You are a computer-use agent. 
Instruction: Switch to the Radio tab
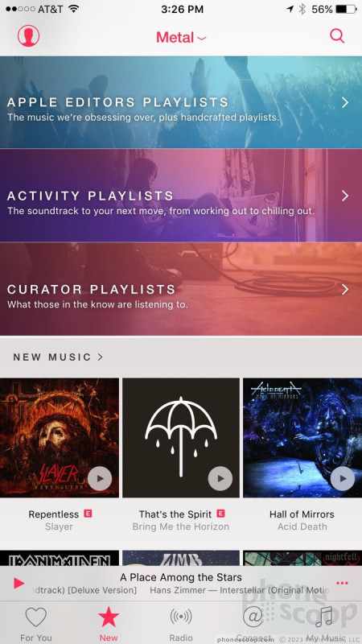point(181,625)
